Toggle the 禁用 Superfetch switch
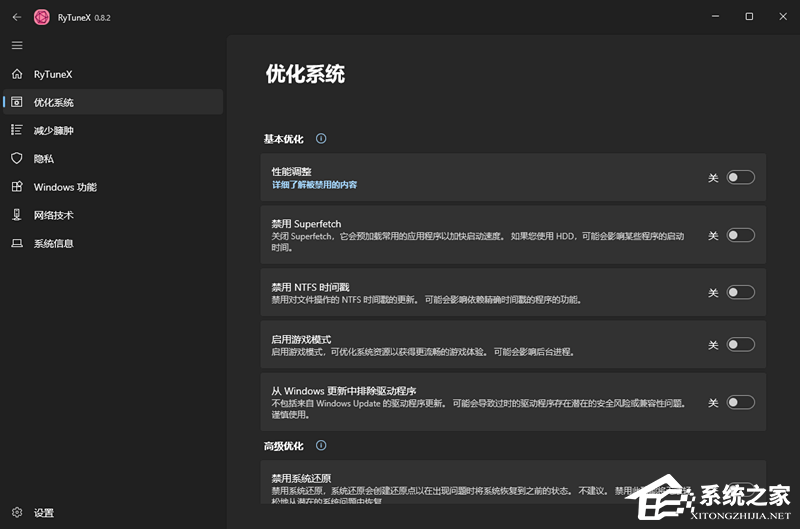The image size is (800, 529). pos(740,235)
